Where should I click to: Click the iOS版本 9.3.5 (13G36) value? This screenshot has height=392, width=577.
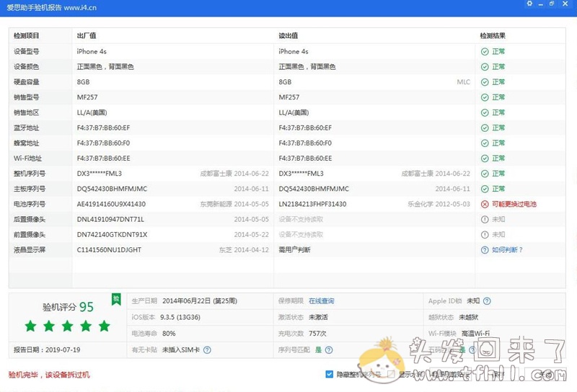180,317
